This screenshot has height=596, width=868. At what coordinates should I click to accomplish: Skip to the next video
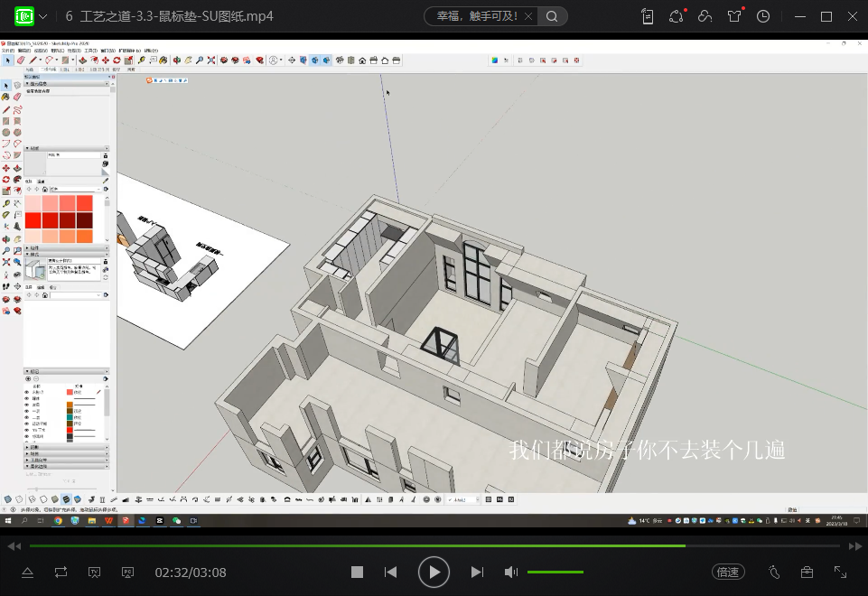pos(477,572)
